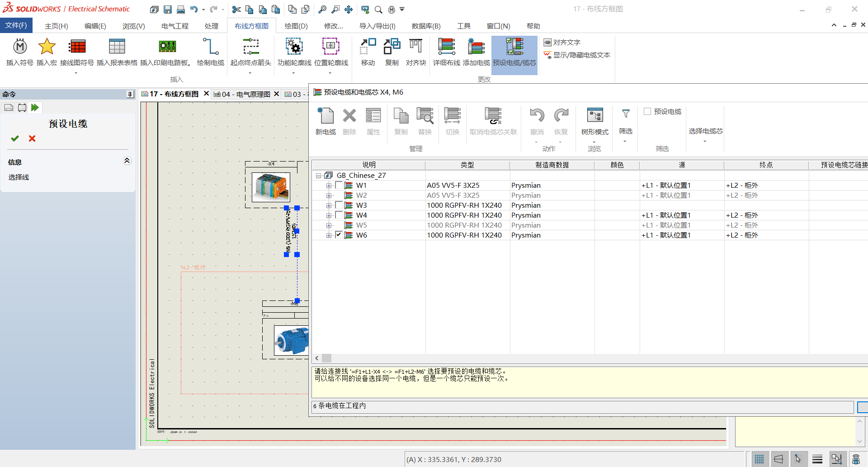Close the 17 - 布线方框图 document tab
Viewport: 868px width, 467px height.
pos(207,93)
